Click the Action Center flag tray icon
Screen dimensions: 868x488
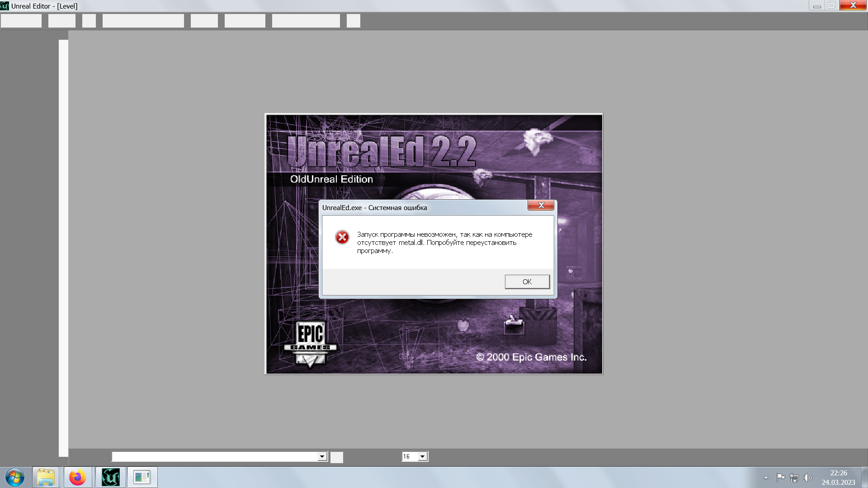coord(780,477)
